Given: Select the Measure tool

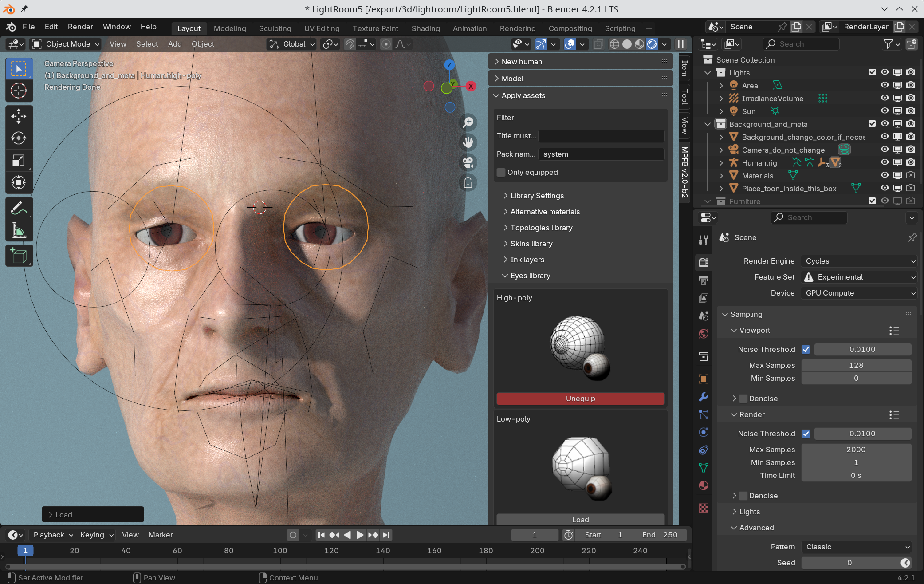Looking at the screenshot, I should (x=19, y=230).
